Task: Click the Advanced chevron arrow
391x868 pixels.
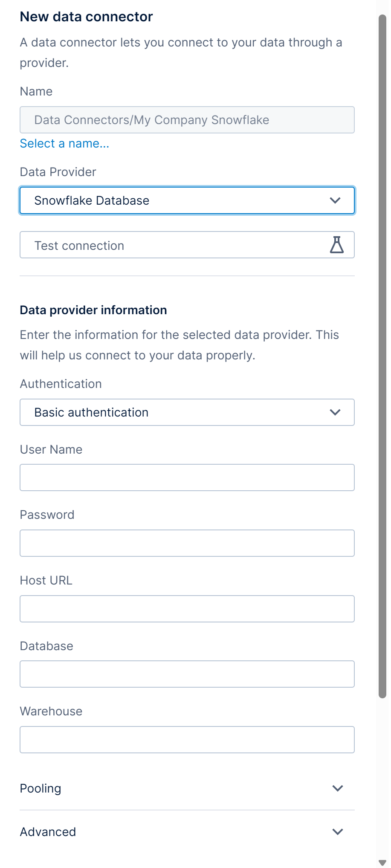Action: [338, 832]
